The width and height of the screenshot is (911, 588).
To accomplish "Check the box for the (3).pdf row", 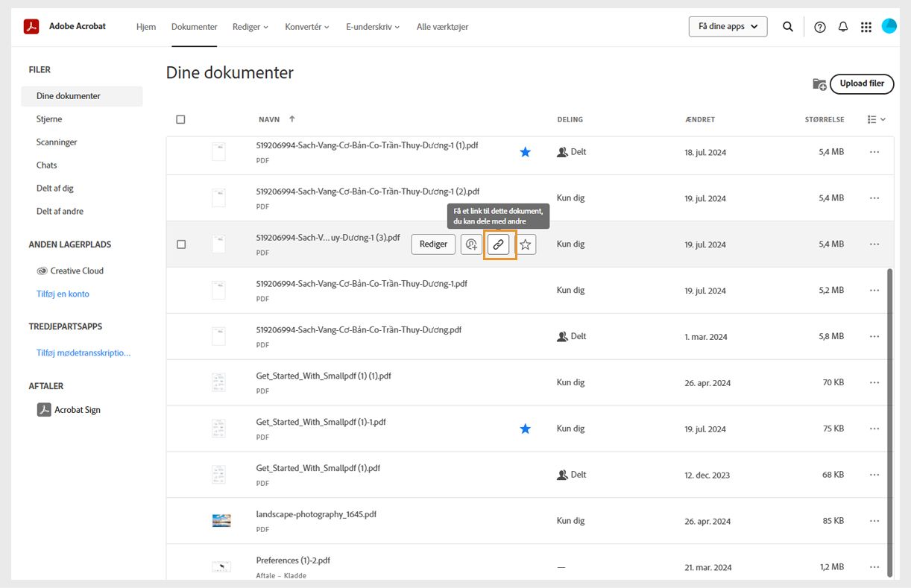I will click(x=181, y=244).
